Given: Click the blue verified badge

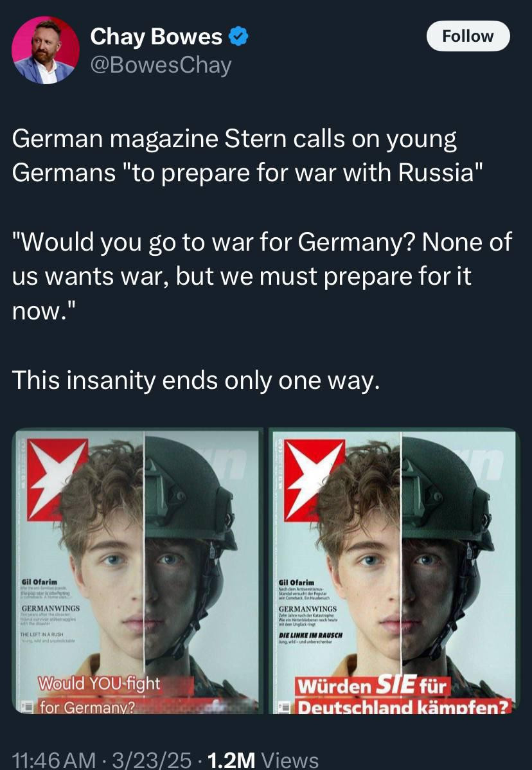Looking at the screenshot, I should tap(239, 37).
